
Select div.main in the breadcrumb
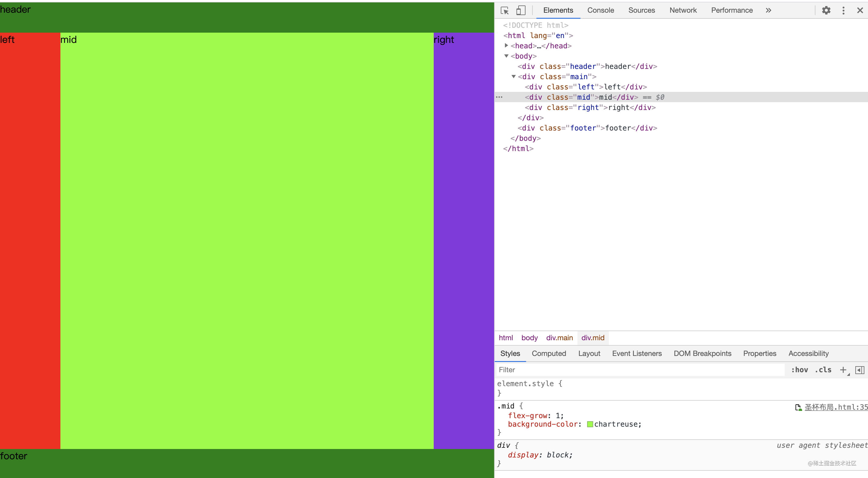559,338
